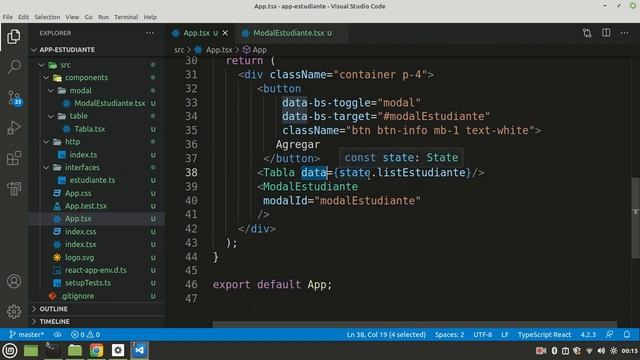Split the editor right

606,33
